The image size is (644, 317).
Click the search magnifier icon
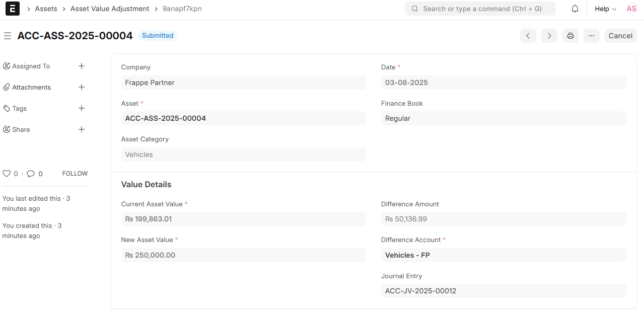415,9
